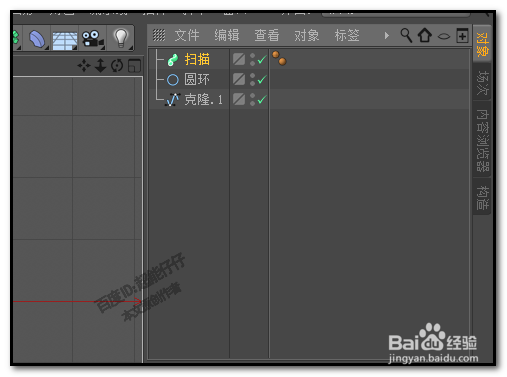Image resolution: width=507 pixels, height=377 pixels.
Task: Select the 克隆.1 object in the tree
Action: pyautogui.click(x=203, y=100)
